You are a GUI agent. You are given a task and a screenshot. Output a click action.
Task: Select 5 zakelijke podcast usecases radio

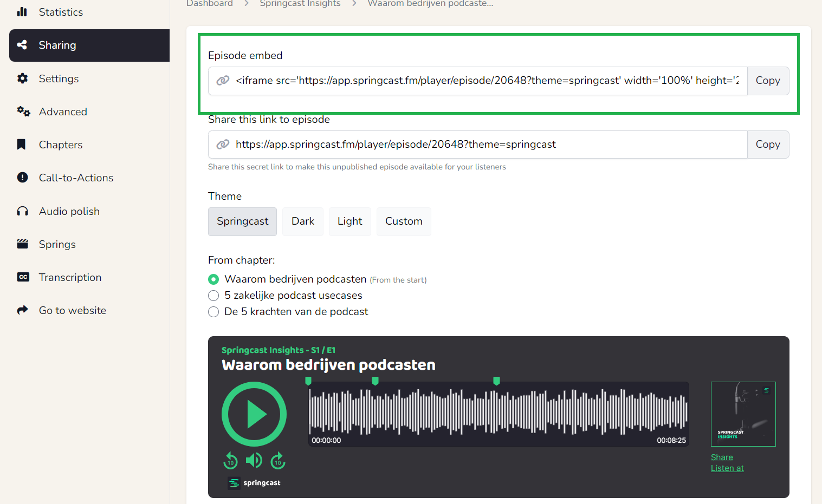[213, 296]
